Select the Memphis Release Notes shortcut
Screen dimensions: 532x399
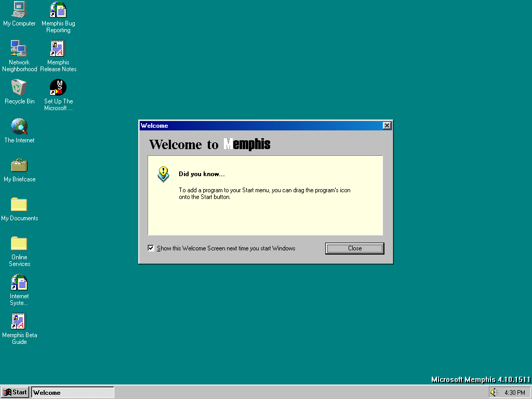[x=58, y=56]
